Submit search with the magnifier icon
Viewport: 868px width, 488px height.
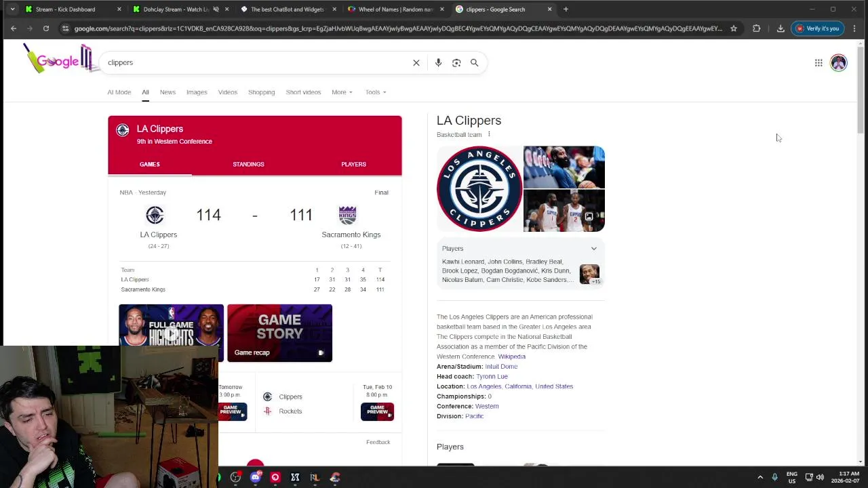click(475, 62)
